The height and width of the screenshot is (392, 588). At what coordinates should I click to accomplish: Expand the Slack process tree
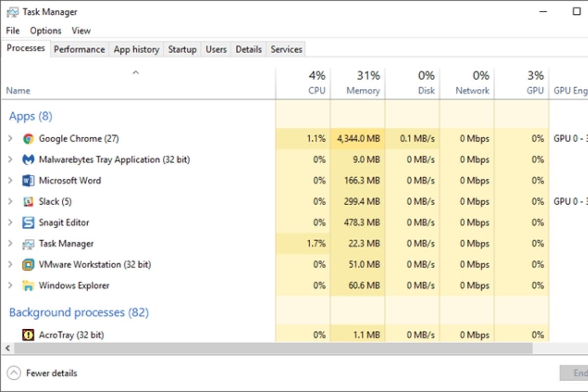coord(11,201)
